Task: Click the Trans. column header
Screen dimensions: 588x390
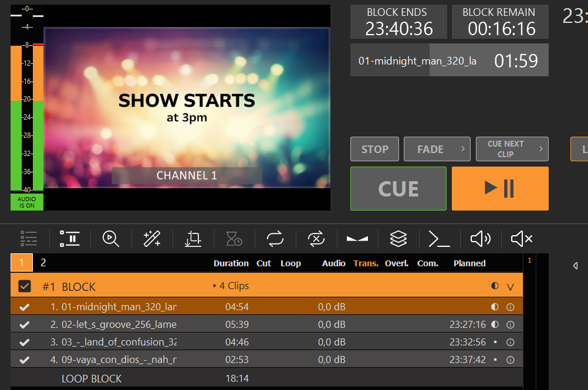Action: tap(366, 263)
